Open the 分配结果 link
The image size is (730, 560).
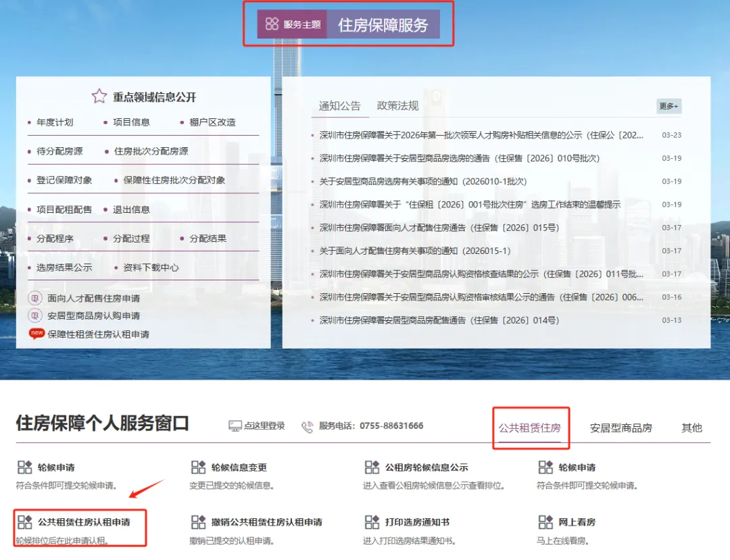208,238
